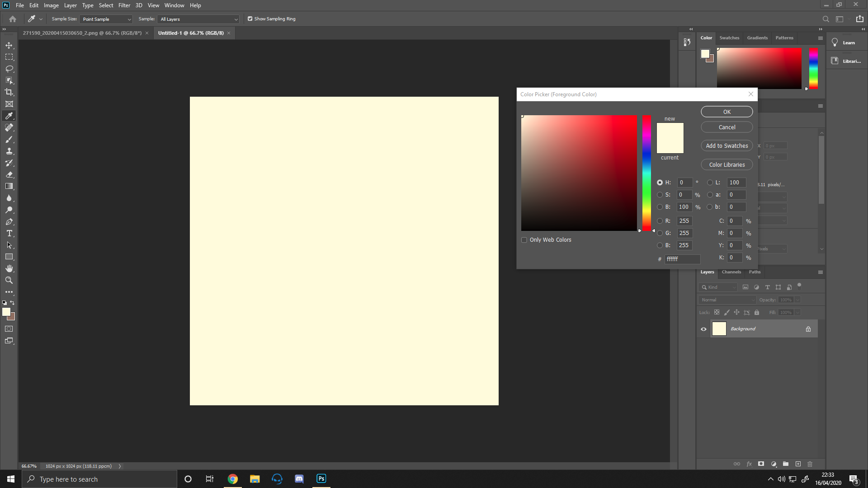Hide the Background layer visibility eye
This screenshot has height=488, width=868.
[x=703, y=329]
